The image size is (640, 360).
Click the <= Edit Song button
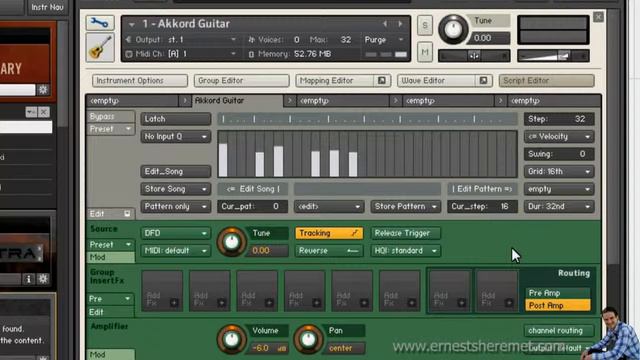pos(253,189)
